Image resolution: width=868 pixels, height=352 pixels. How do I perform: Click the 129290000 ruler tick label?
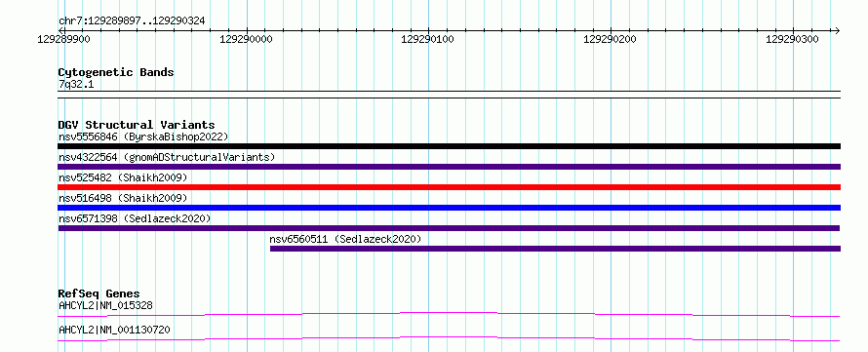click(247, 39)
